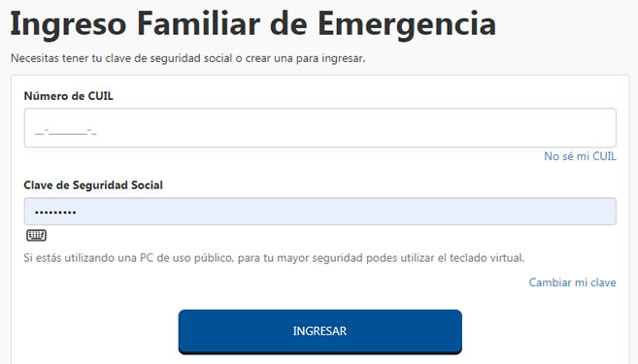The height and width of the screenshot is (364, 638).
Task: Click the "Clave de Seguridad Social" label
Action: [93, 185]
